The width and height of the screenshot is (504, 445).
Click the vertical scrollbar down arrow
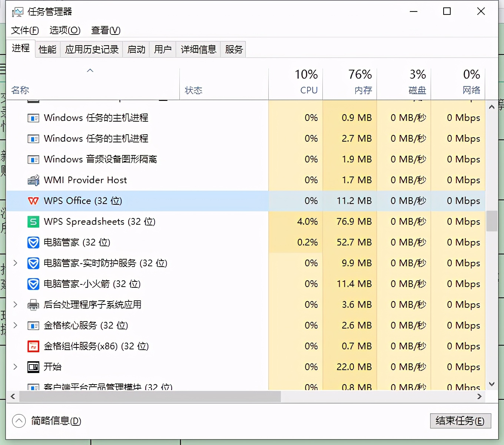(492, 384)
